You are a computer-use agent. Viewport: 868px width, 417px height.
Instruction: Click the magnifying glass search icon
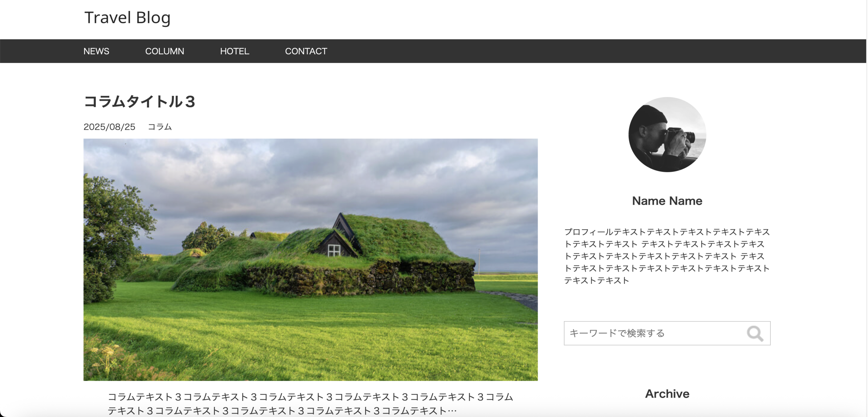(754, 333)
